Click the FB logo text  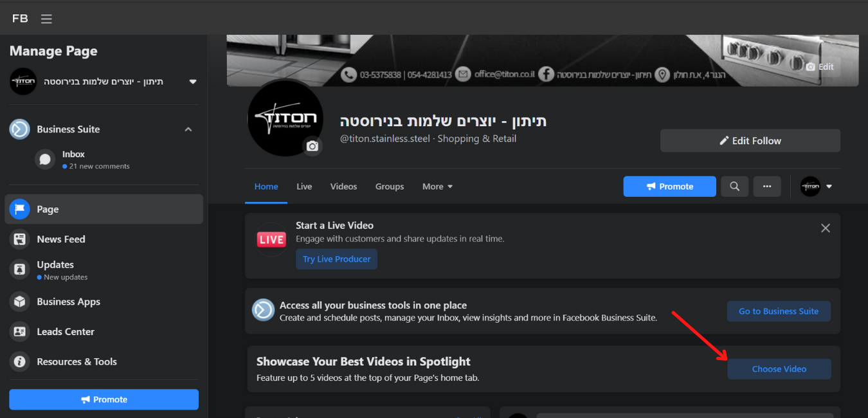[x=20, y=19]
